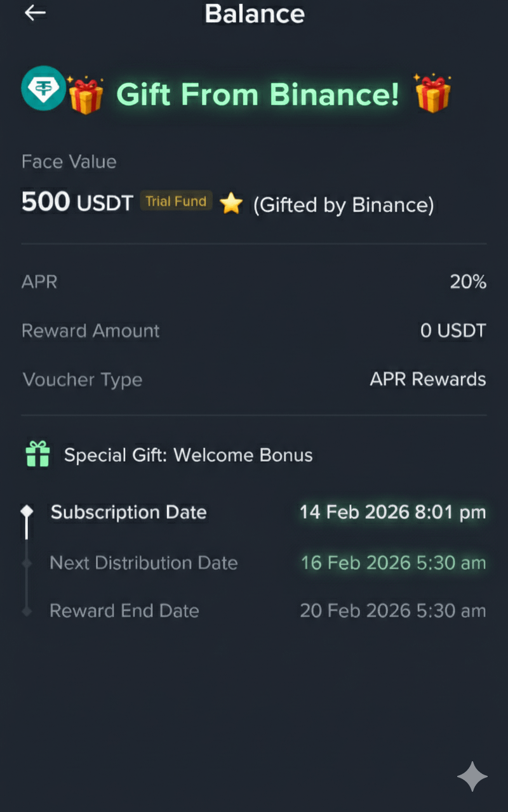Tap the 20 Feb 2026 reward end date

(393, 611)
